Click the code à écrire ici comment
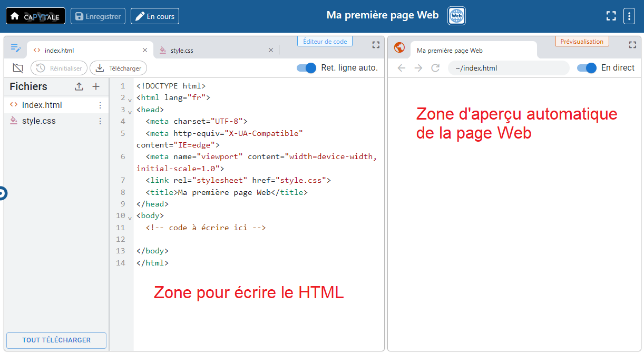 pos(206,228)
